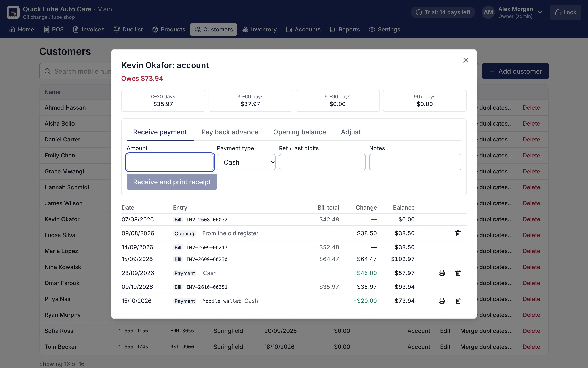
Task: Open the Account link for Tom Becker
Action: pos(419,347)
